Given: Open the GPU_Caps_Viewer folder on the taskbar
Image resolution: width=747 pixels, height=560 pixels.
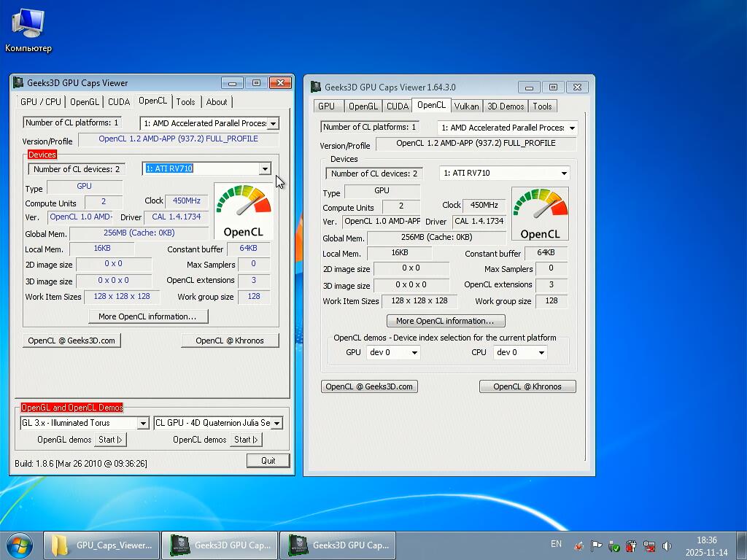Looking at the screenshot, I should click(101, 545).
